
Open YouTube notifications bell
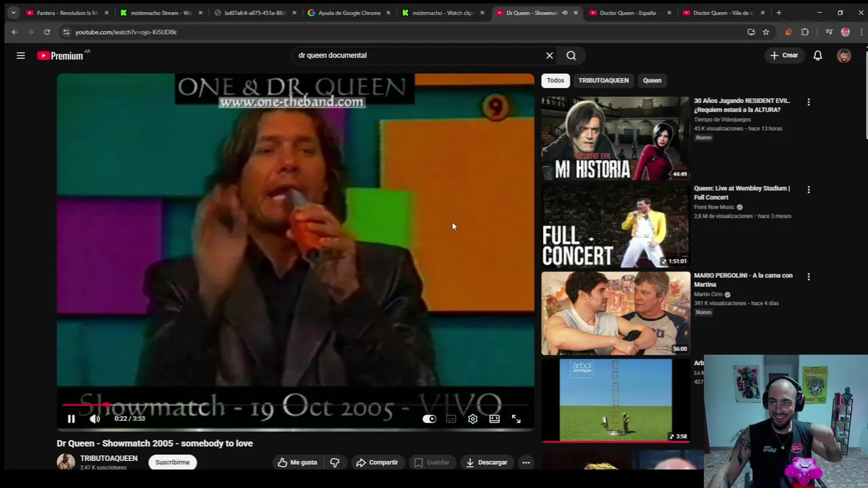[x=818, y=56]
